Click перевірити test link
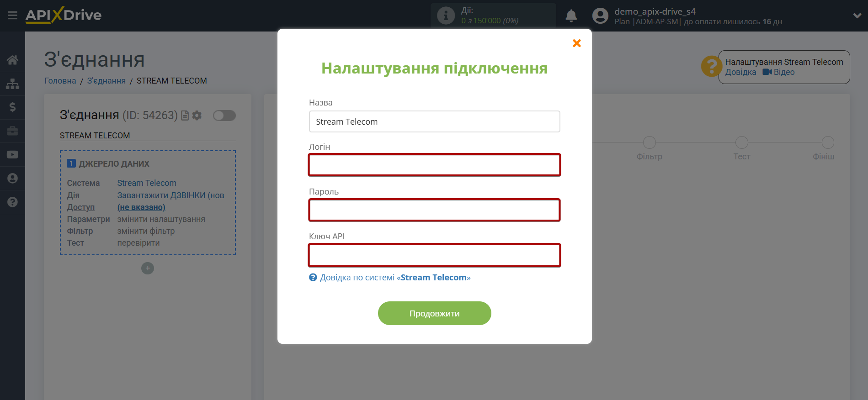The width and height of the screenshot is (868, 400). point(138,243)
